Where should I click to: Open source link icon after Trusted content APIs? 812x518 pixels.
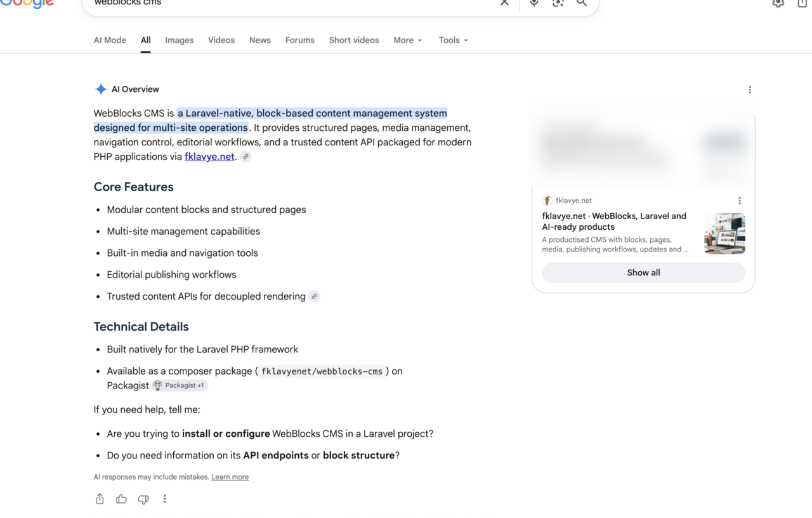[314, 296]
